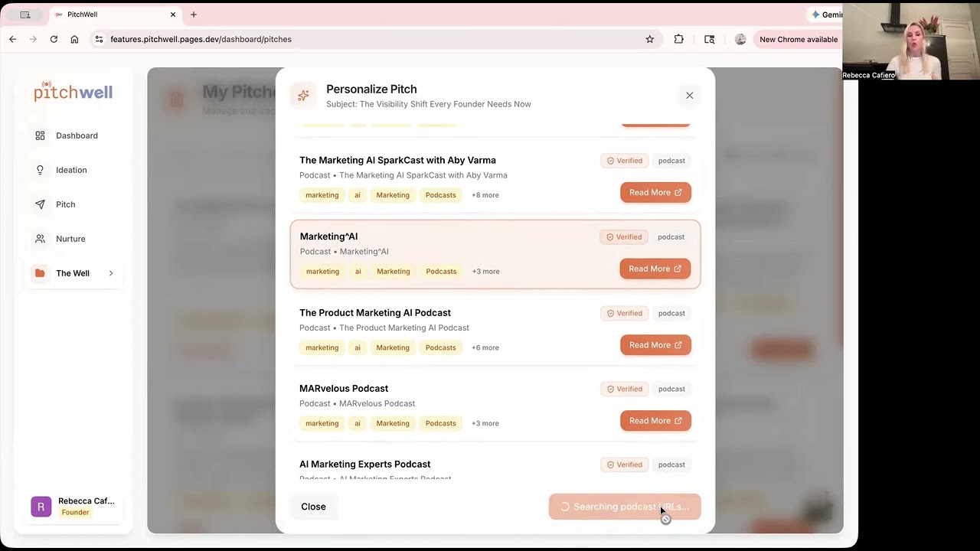Bookmark page with star icon
The image size is (980, 551).
pos(650,39)
